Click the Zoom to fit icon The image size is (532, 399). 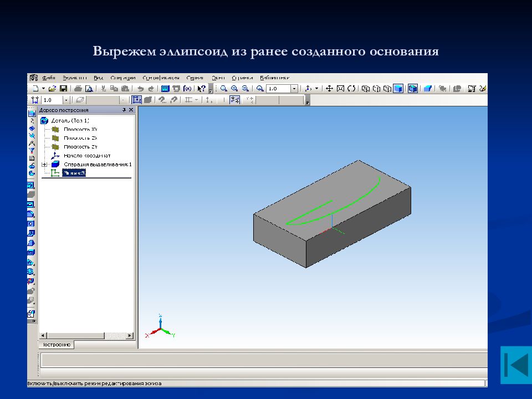click(x=340, y=89)
